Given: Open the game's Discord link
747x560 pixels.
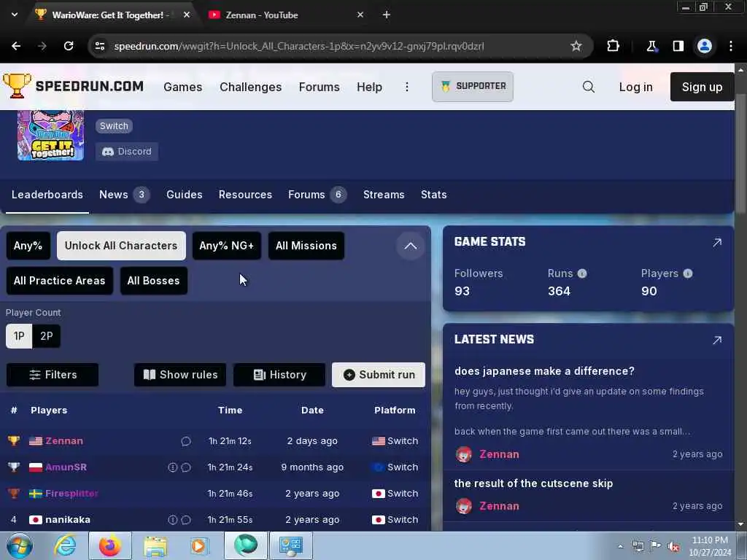Looking at the screenshot, I should [127, 152].
